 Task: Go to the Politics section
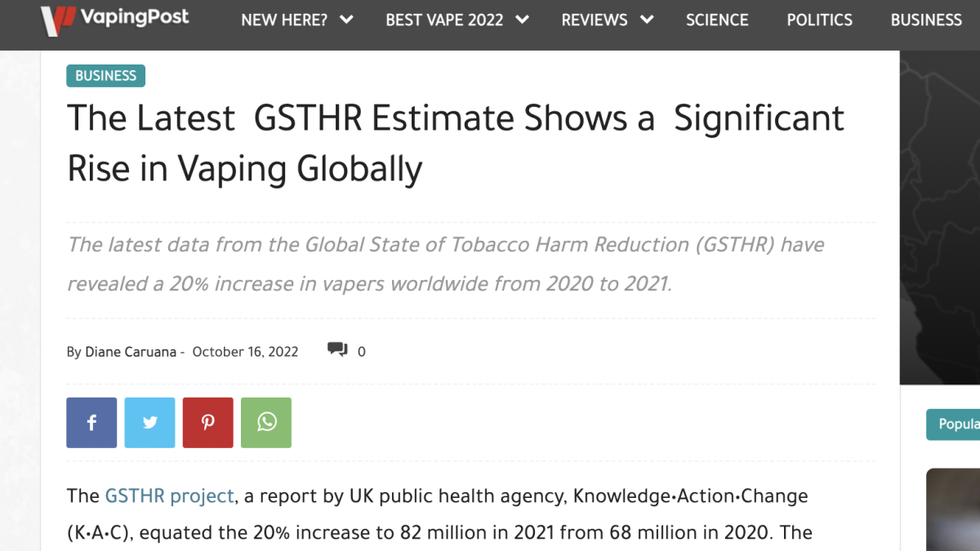point(819,20)
